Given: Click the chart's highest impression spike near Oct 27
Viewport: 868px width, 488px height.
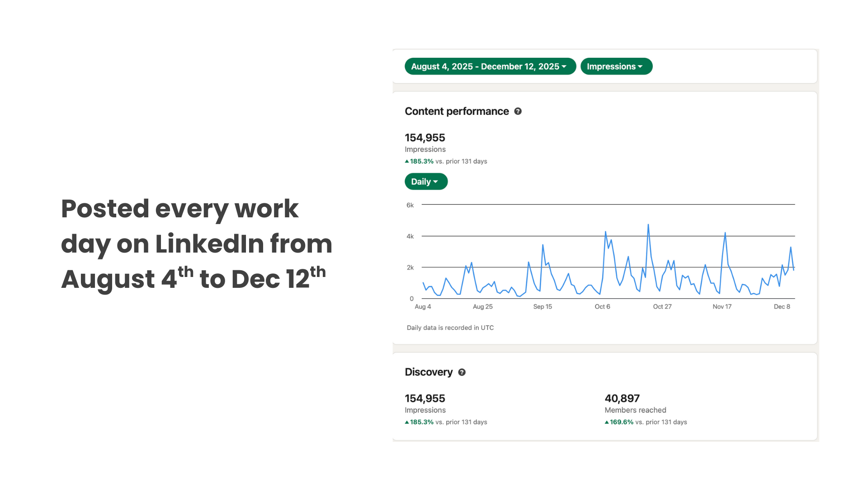Looking at the screenshot, I should [648, 224].
